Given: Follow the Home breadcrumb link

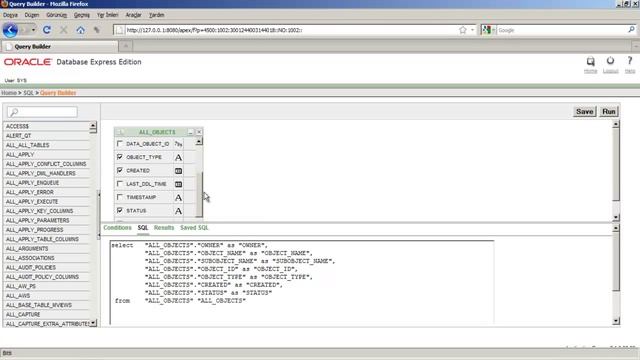Looking at the screenshot, I should (9, 93).
